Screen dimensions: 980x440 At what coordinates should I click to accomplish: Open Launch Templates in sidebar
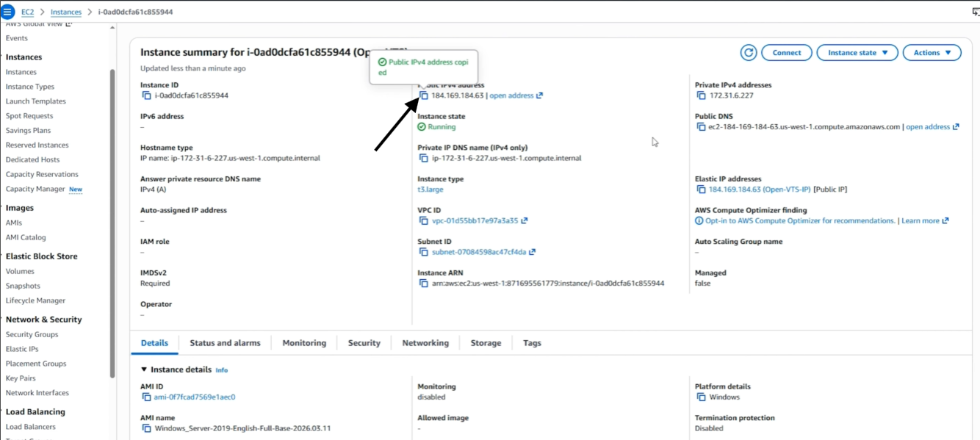(36, 101)
